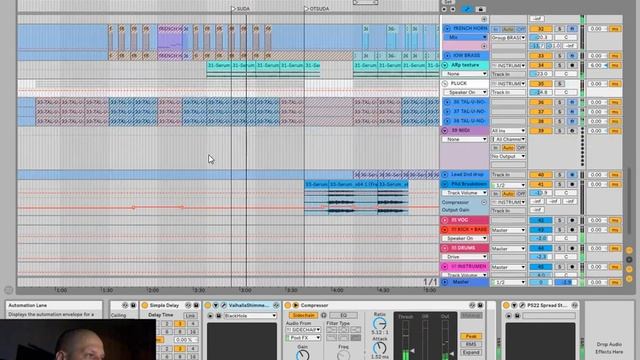Click the blue pencil button above the tracks
The width and height of the screenshot is (640, 360).
[x=467, y=9]
